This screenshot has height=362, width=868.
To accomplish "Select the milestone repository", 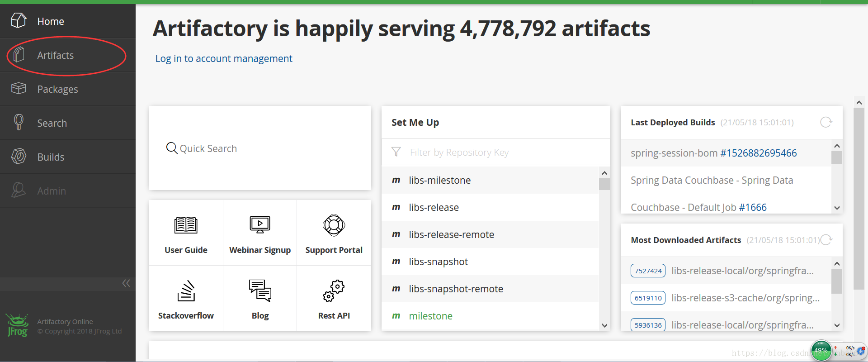I will [491, 316].
